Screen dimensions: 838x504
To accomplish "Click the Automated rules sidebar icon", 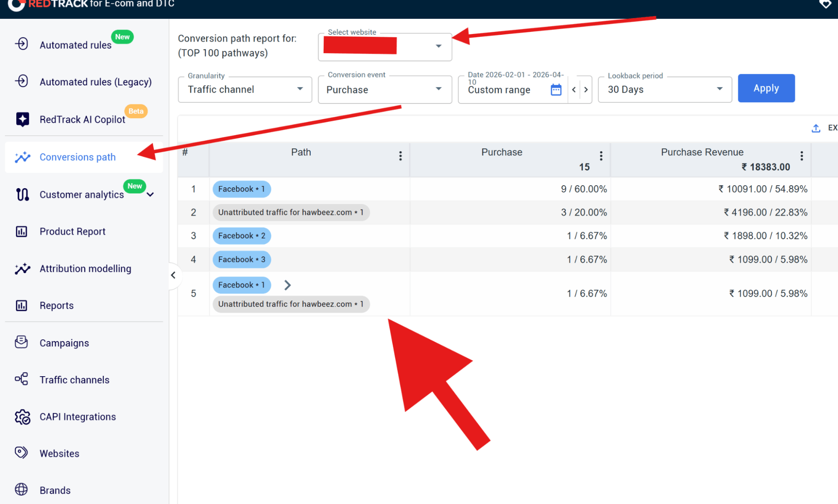I will point(21,44).
